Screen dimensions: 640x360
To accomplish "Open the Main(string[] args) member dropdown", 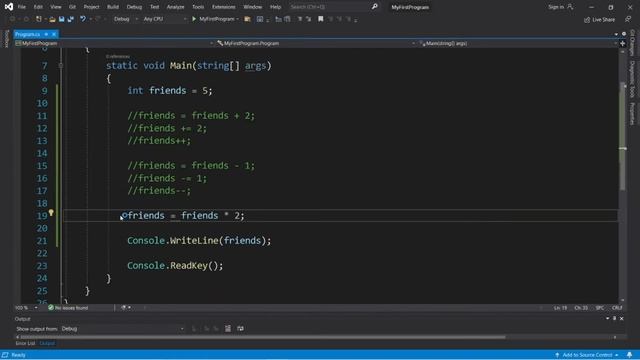I will click(518, 43).
